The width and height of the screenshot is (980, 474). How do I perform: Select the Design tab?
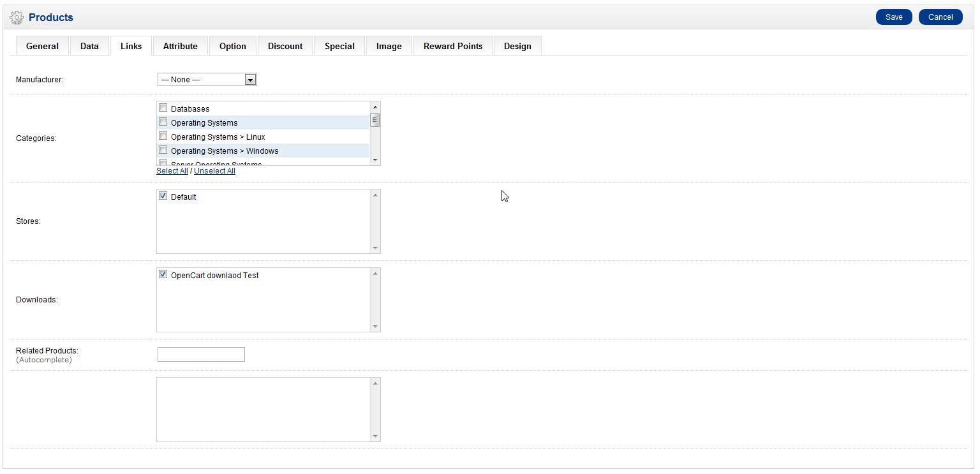point(517,46)
